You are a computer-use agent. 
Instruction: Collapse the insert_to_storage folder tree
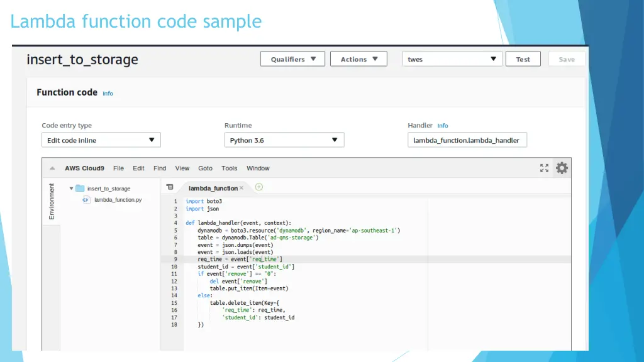tap(71, 189)
